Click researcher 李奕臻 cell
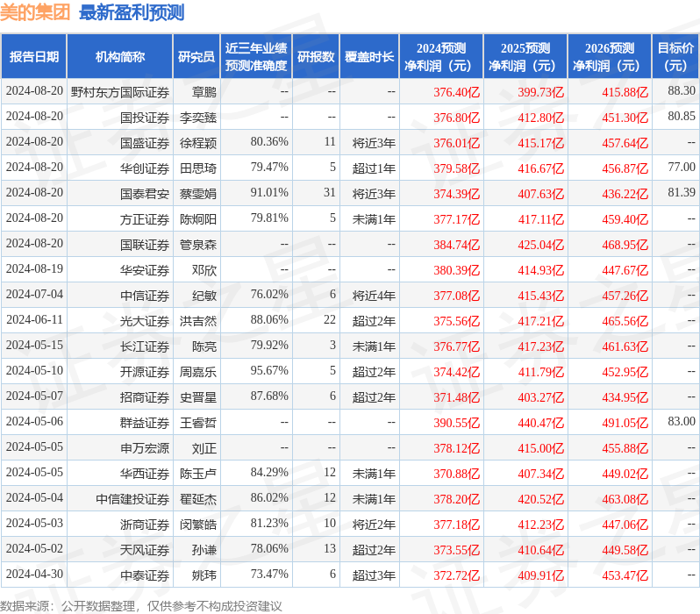 [198, 118]
